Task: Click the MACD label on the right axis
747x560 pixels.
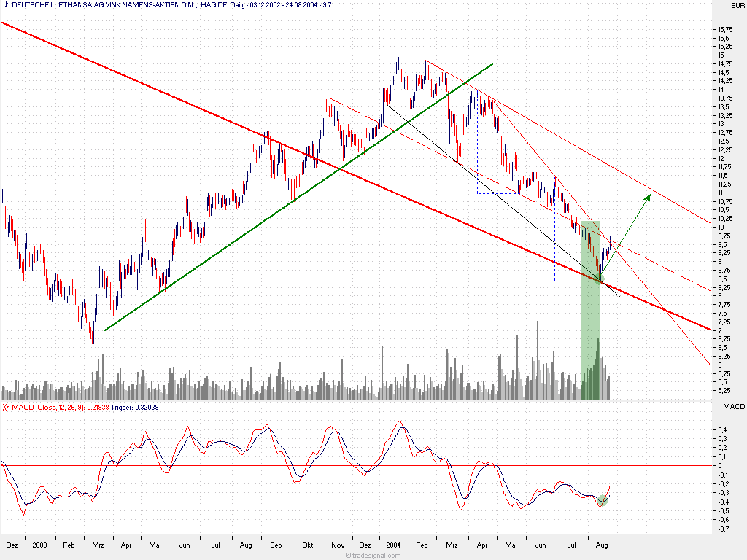Action: [x=733, y=405]
